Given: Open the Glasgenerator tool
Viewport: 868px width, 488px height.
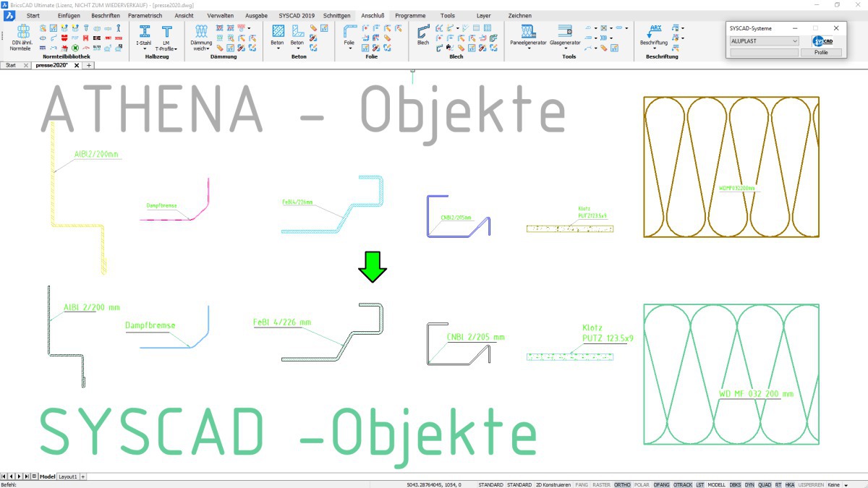Looking at the screenshot, I should tap(565, 35).
